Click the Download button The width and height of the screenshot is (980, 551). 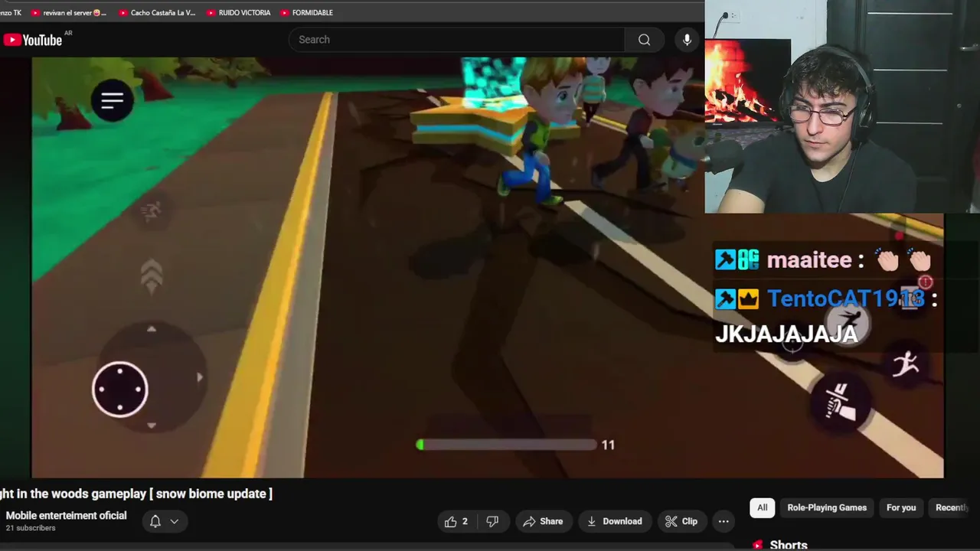click(x=615, y=521)
